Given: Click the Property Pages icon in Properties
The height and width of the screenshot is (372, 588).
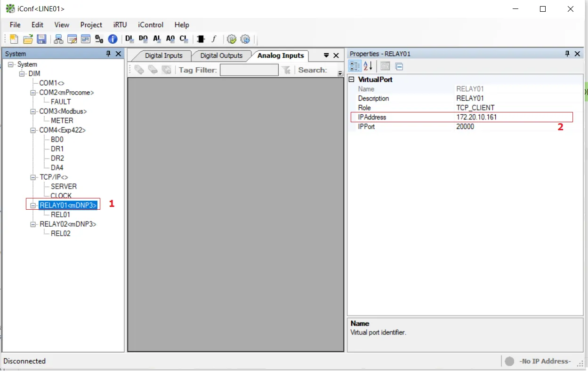Looking at the screenshot, I should click(385, 66).
